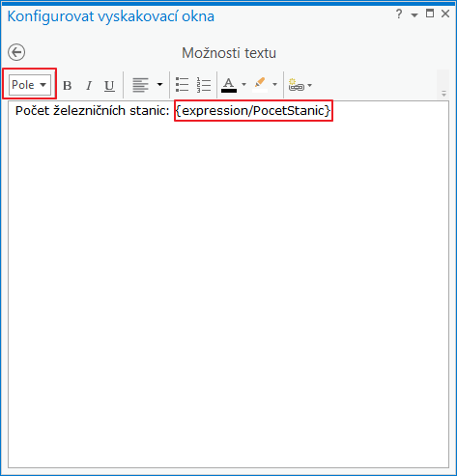Viewport: 457px width, 476px height.
Task: Apply left text alignment
Action: [x=141, y=85]
